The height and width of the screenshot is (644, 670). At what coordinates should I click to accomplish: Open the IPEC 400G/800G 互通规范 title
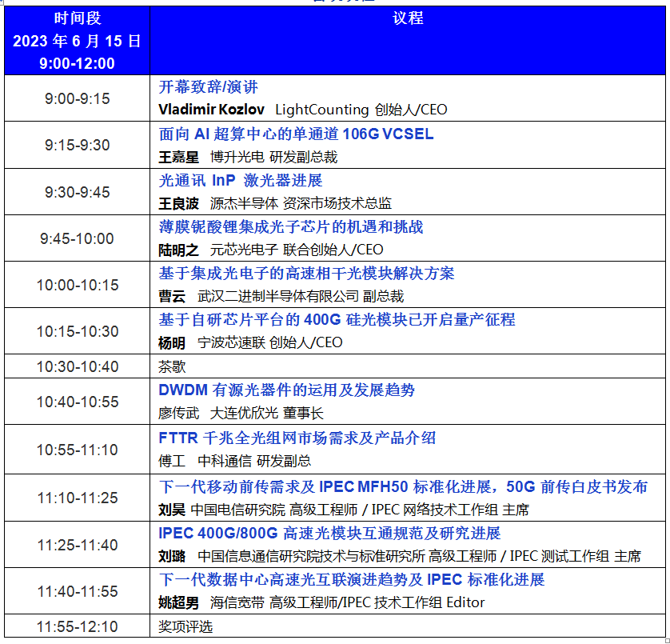pyautogui.click(x=329, y=533)
